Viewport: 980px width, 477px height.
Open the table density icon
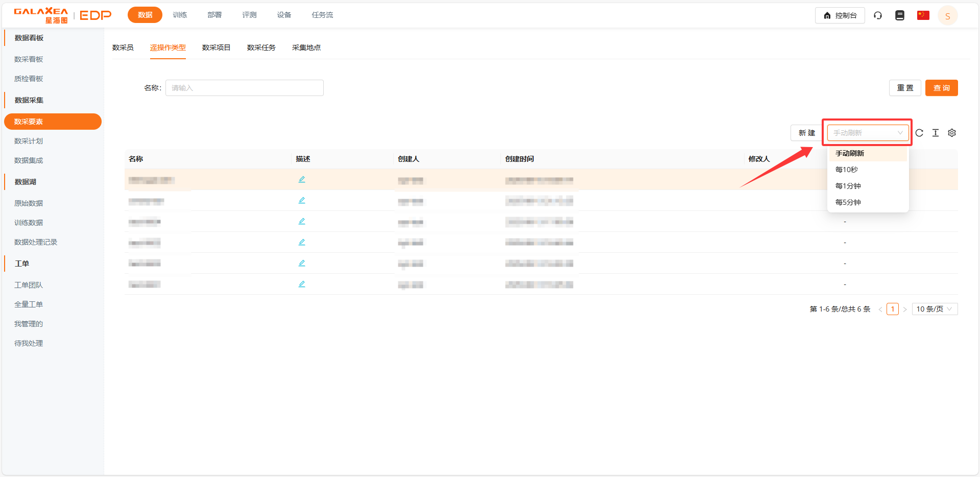point(936,133)
